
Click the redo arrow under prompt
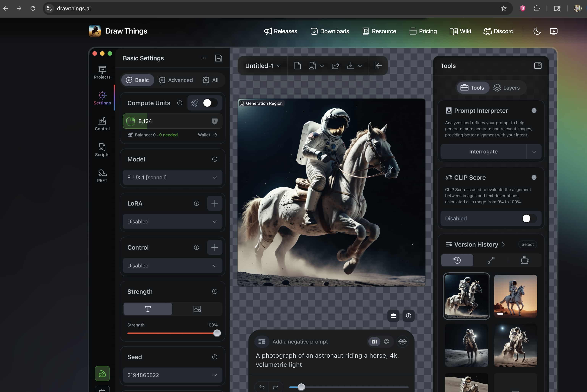coord(276,387)
